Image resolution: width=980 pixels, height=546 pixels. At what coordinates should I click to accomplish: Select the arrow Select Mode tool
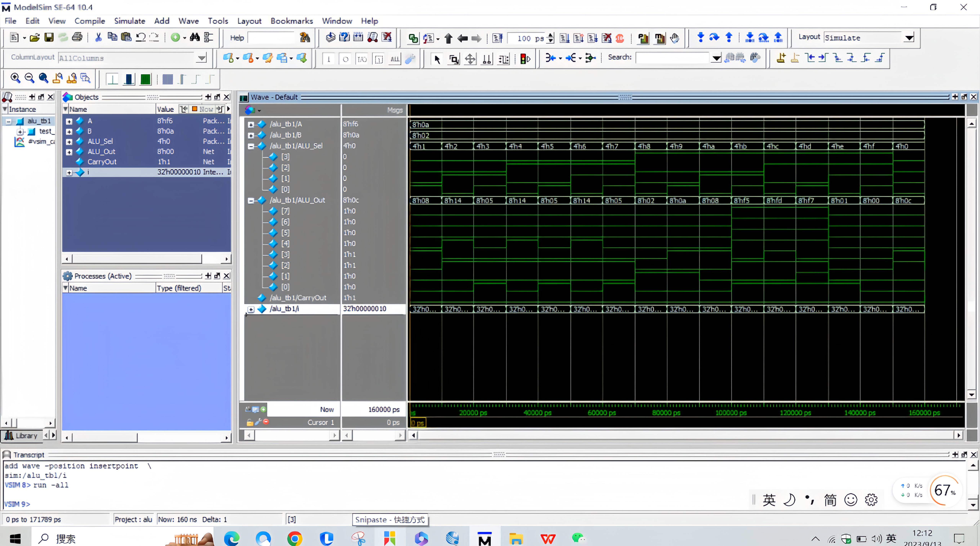pos(437,59)
